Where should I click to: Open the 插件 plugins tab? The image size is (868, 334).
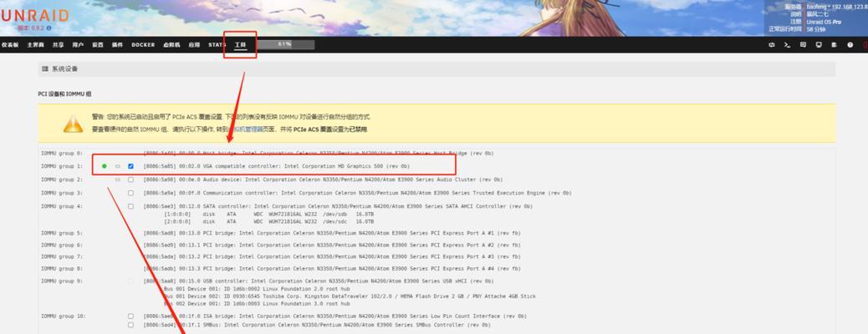pyautogui.click(x=117, y=45)
